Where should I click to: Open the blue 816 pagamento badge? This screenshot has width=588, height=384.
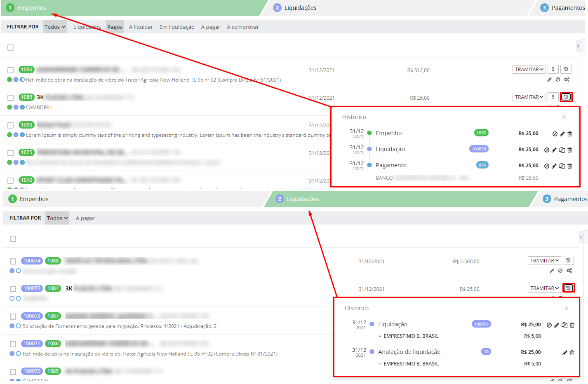coord(482,165)
